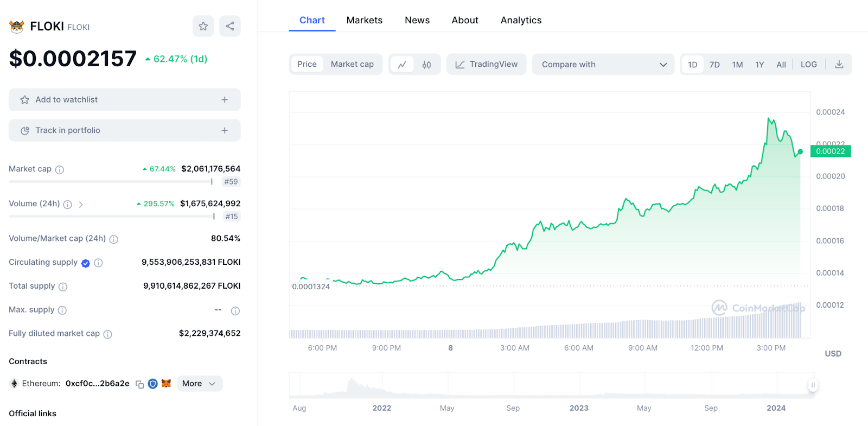This screenshot has height=426, width=868.
Task: Click the Ethereum logo icon
Action: pyautogui.click(x=14, y=384)
